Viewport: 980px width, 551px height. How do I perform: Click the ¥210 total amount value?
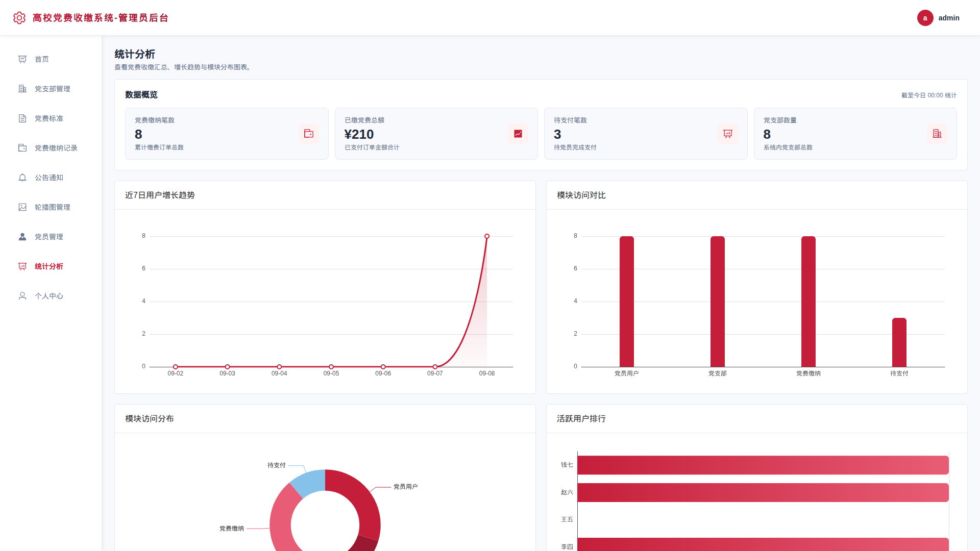359,134
